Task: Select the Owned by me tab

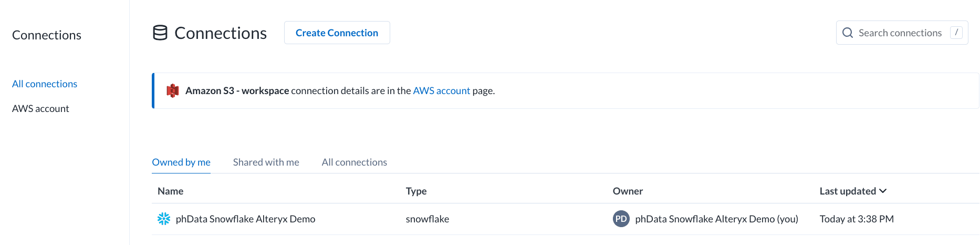Action: [x=181, y=162]
